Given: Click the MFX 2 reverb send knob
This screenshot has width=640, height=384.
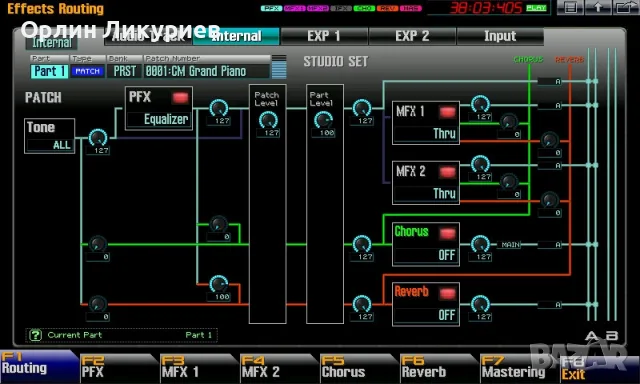Looking at the screenshot, I should tap(550, 200).
